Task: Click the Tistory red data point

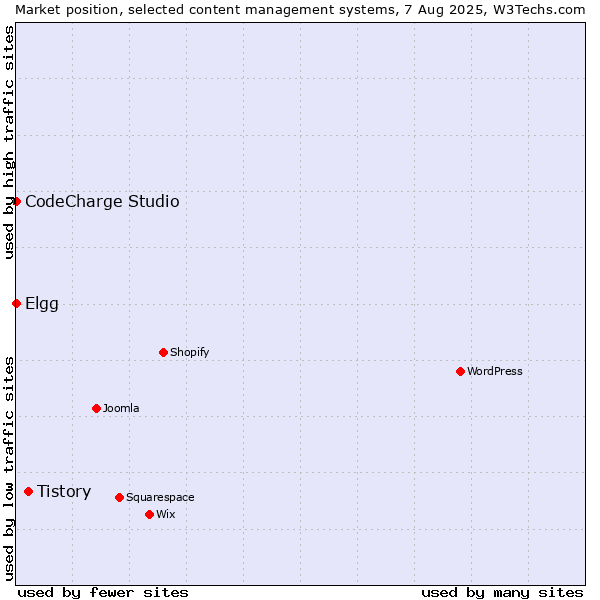Action: pos(29,491)
